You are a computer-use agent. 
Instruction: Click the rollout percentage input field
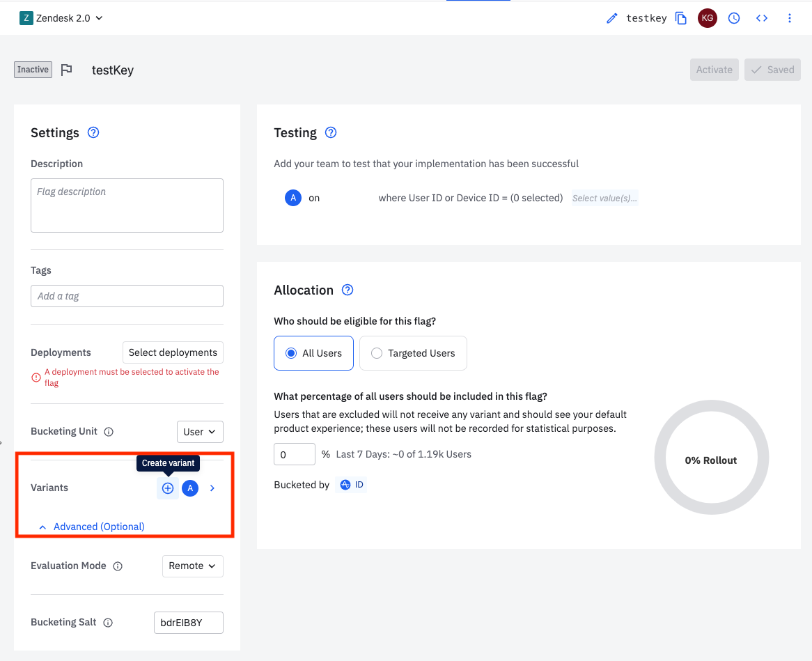tap(294, 454)
